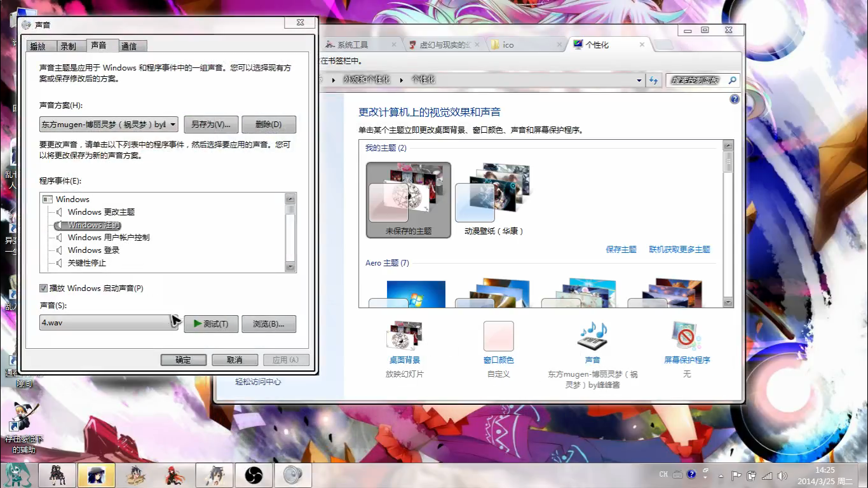Click the tray volume speaker icon
Image resolution: width=868 pixels, height=488 pixels.
point(782,475)
